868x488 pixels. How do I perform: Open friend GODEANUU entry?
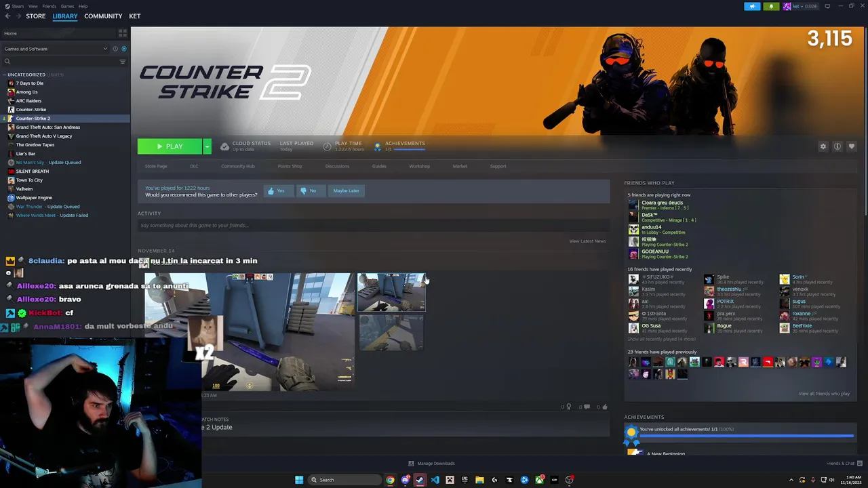coord(658,254)
